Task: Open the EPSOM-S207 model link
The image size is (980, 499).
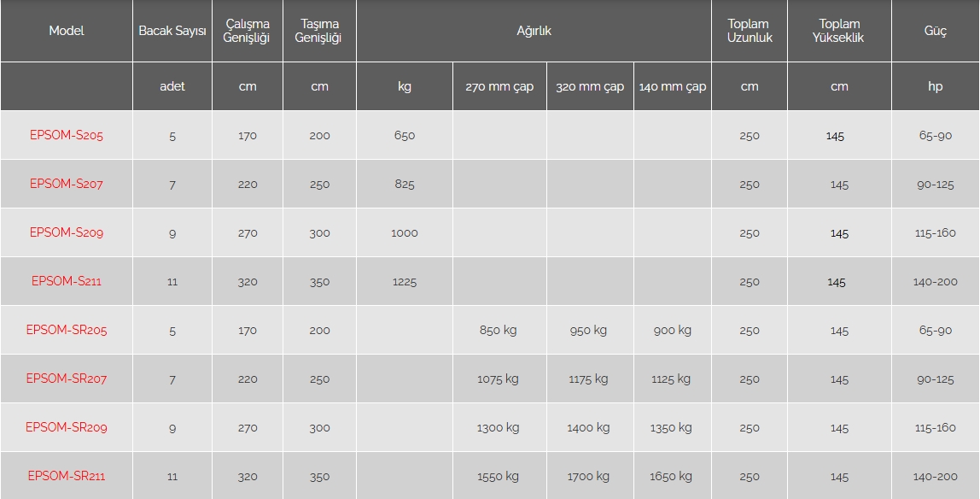Action: pyautogui.click(x=66, y=184)
